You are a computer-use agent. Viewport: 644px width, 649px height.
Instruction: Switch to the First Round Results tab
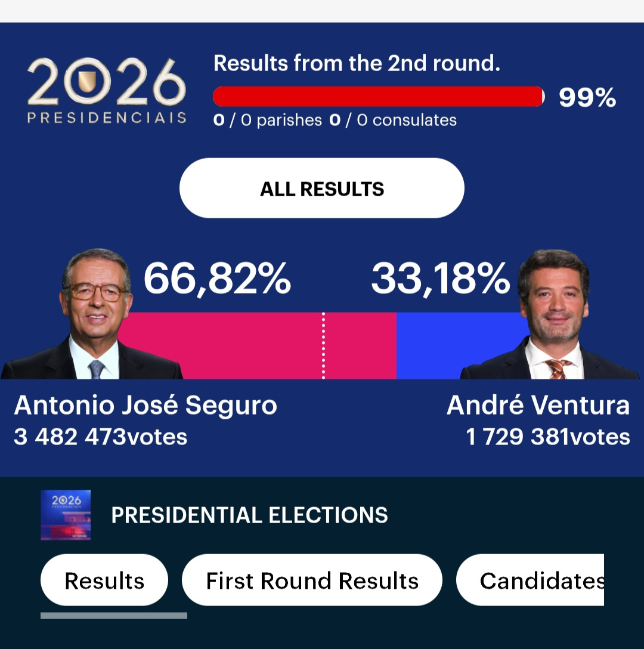312,580
